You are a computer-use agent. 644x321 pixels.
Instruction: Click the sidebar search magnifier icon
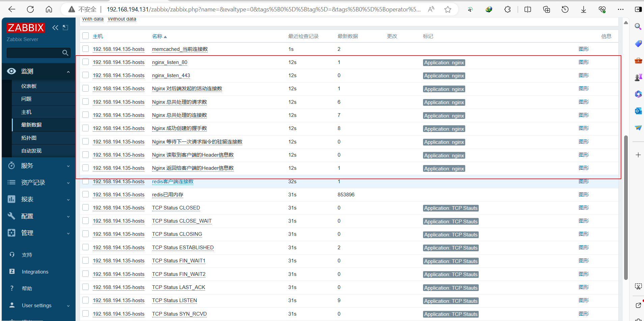[x=65, y=53]
